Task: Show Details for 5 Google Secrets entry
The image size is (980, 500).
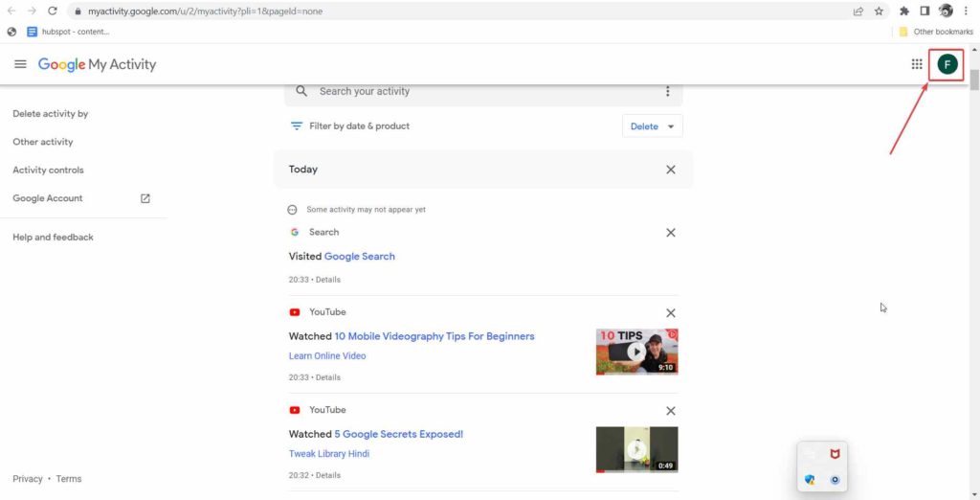Action: [x=328, y=476]
